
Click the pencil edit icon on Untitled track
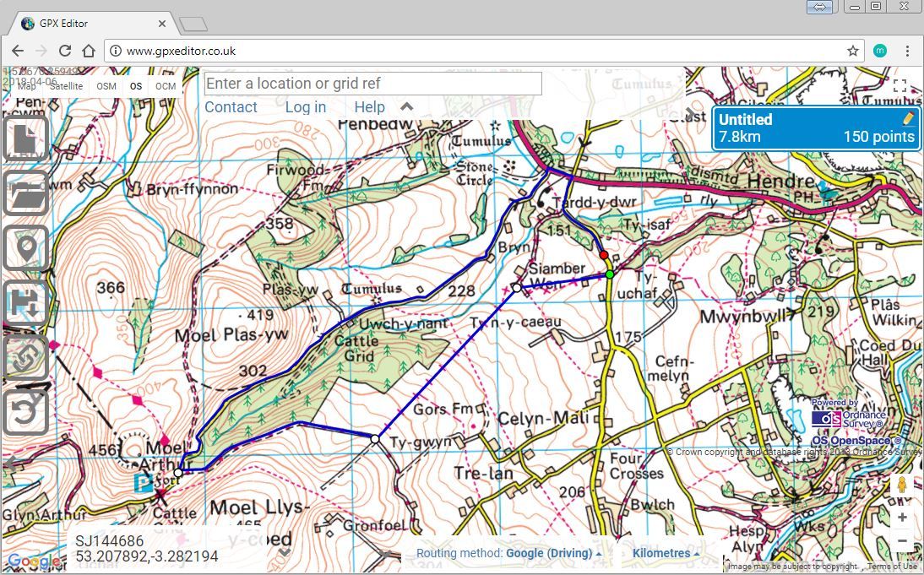click(x=908, y=118)
